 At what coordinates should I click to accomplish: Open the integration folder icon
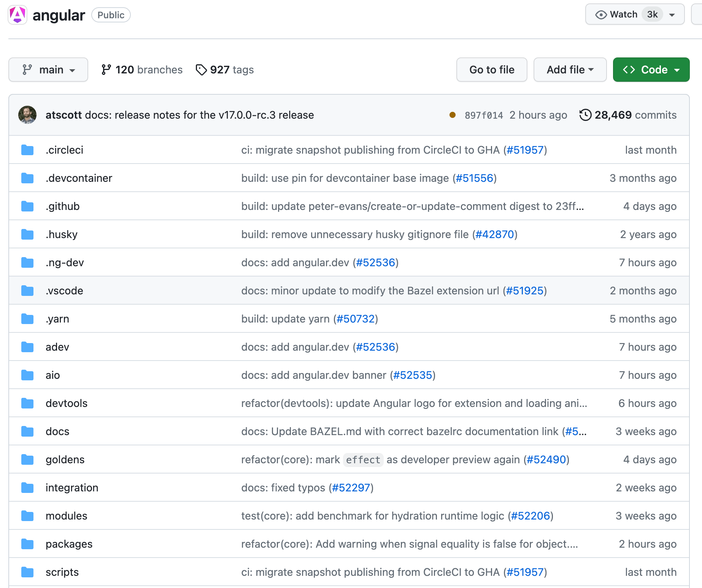[27, 488]
